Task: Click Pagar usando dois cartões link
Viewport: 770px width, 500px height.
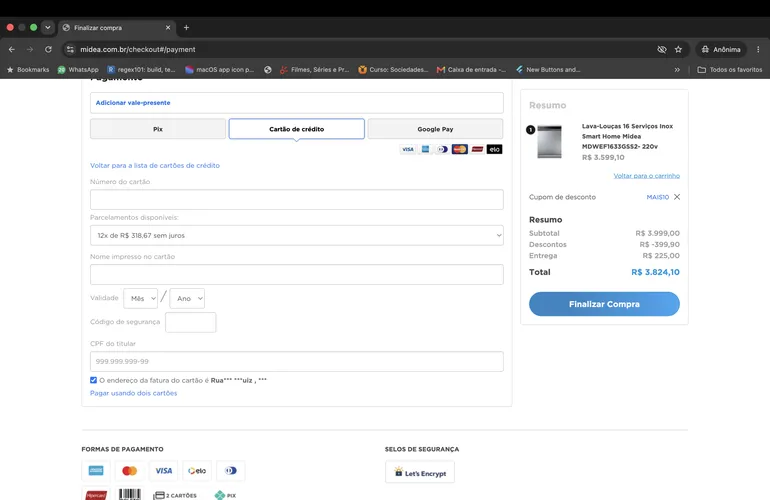Action: tap(134, 393)
